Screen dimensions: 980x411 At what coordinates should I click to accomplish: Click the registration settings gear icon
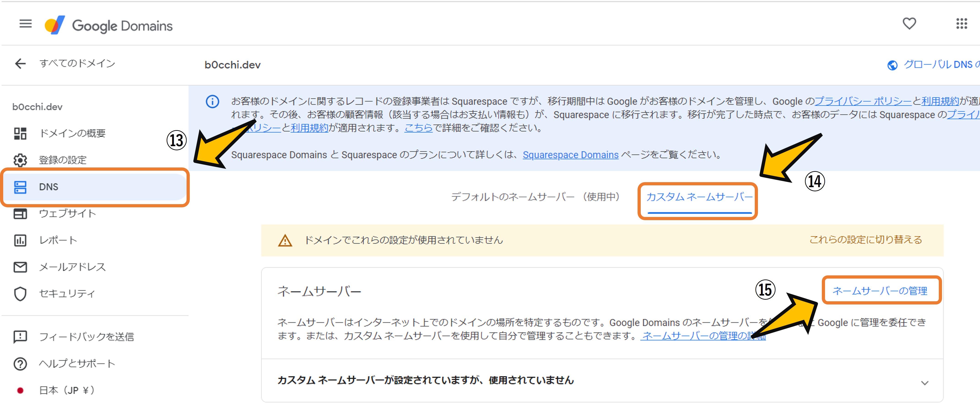pos(20,160)
